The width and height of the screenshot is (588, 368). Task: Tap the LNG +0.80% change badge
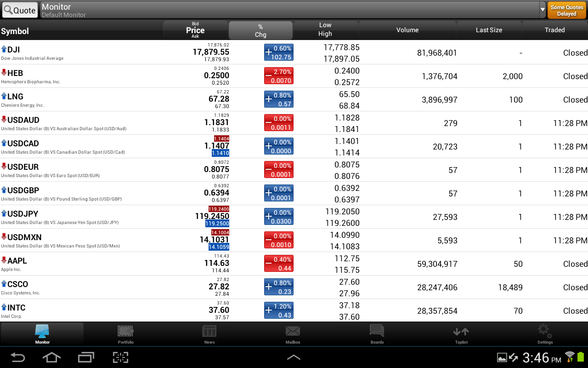[278, 99]
